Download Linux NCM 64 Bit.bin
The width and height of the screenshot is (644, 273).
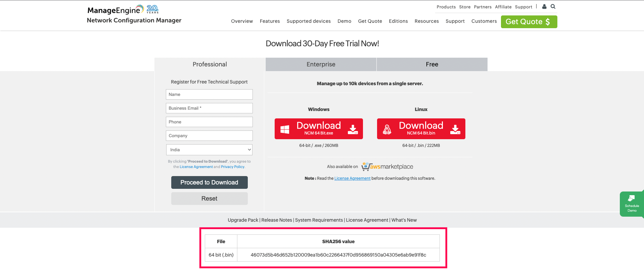pos(421,129)
